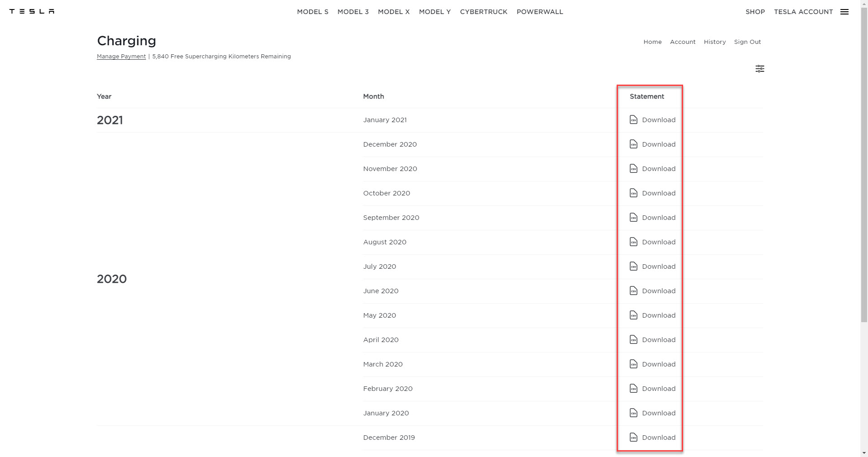868x457 pixels.
Task: Open Model S menu item
Action: point(313,12)
